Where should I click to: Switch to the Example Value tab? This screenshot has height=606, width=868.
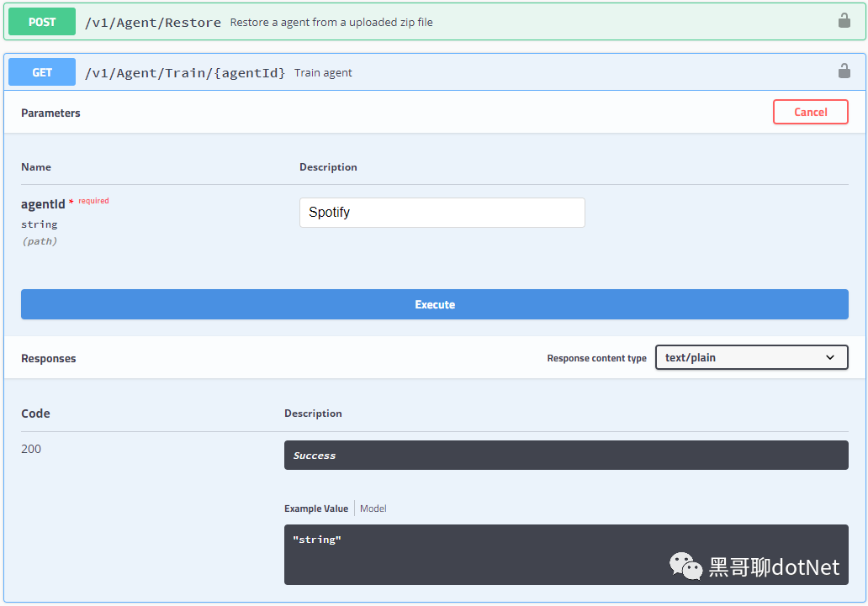[316, 509]
